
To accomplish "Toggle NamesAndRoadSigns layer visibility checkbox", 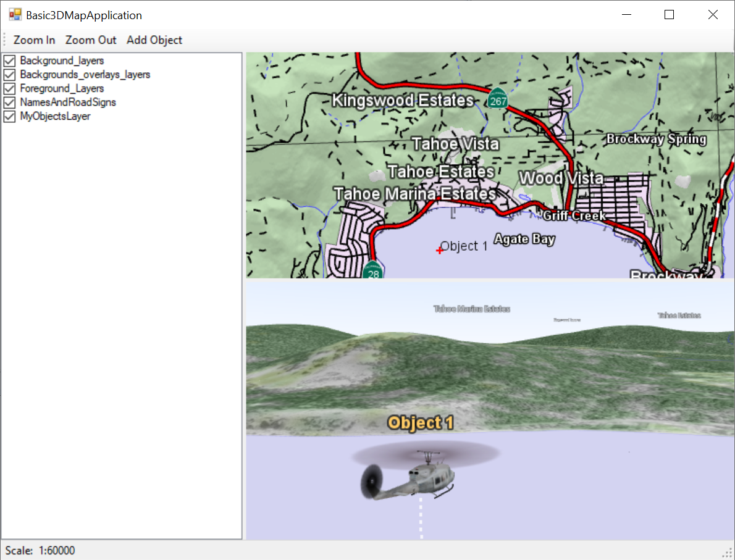I will [10, 102].
